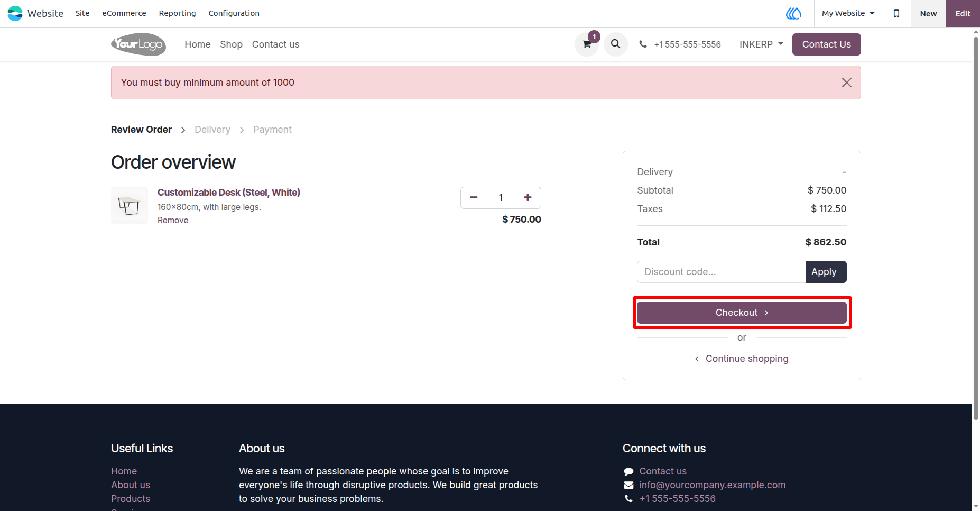Open the Odoo water-drop theme icon

click(793, 13)
